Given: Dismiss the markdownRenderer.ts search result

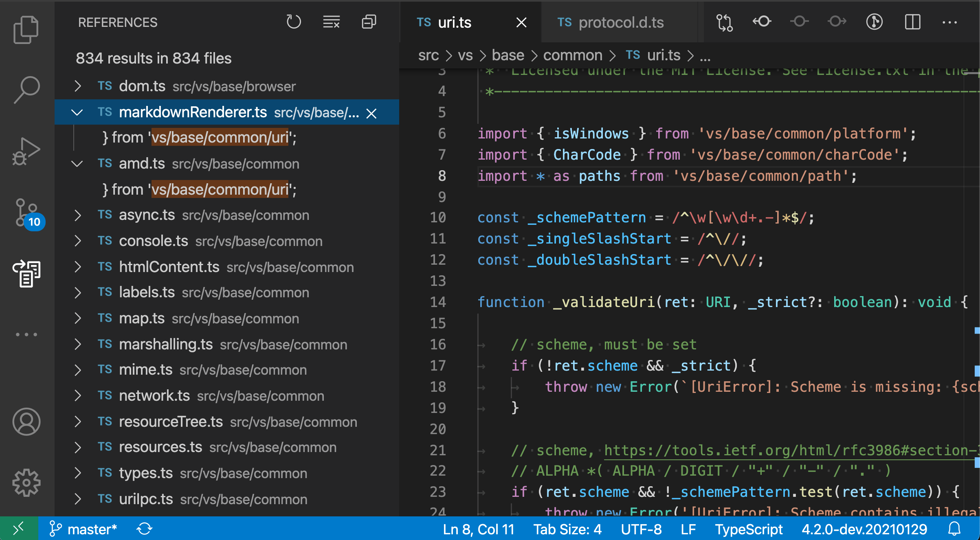Looking at the screenshot, I should [x=371, y=113].
